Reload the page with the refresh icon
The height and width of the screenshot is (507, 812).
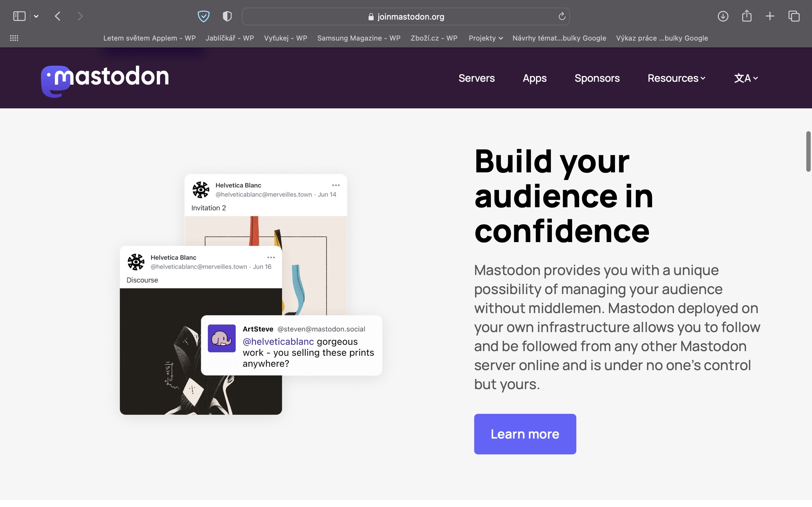[x=562, y=16]
